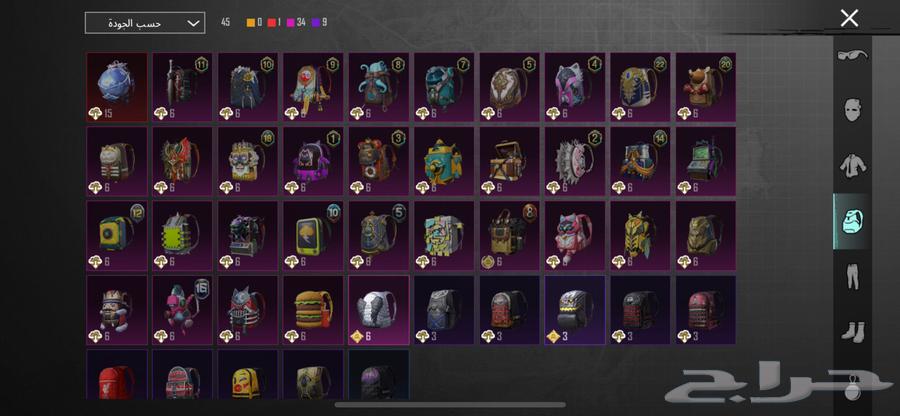Filter by purple quality showing 9

320,22
